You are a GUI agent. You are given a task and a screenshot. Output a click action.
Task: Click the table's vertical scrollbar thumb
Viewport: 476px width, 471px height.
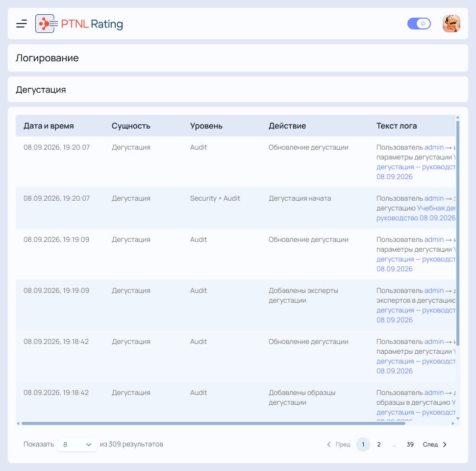pyautogui.click(x=458, y=234)
